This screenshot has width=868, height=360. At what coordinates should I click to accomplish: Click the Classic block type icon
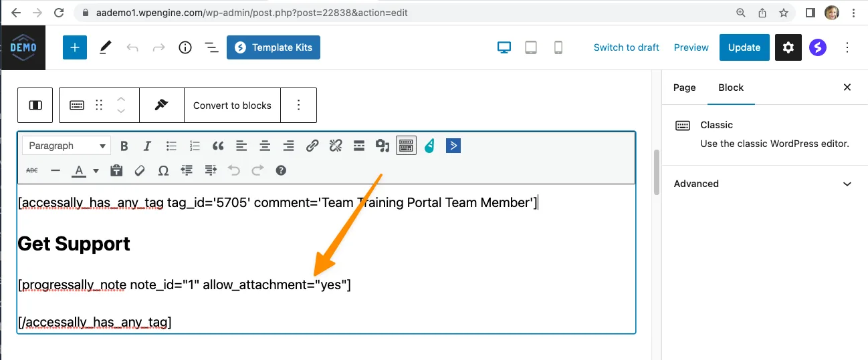click(77, 105)
